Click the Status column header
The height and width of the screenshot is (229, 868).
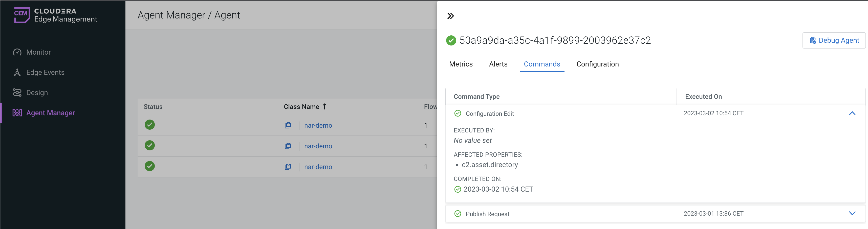click(x=153, y=107)
